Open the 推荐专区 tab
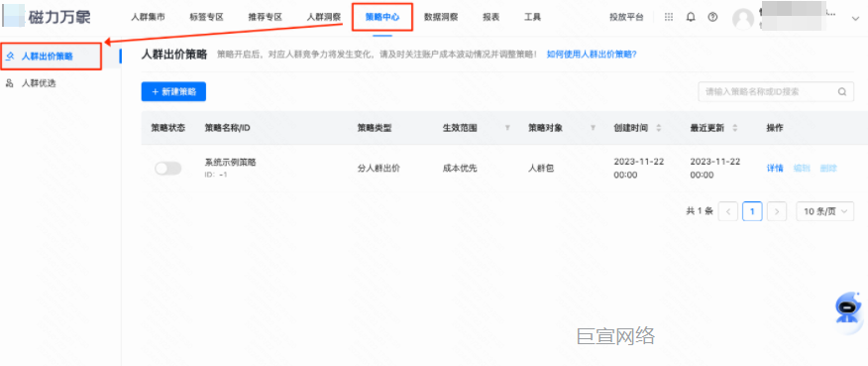868x366 pixels. 266,17
